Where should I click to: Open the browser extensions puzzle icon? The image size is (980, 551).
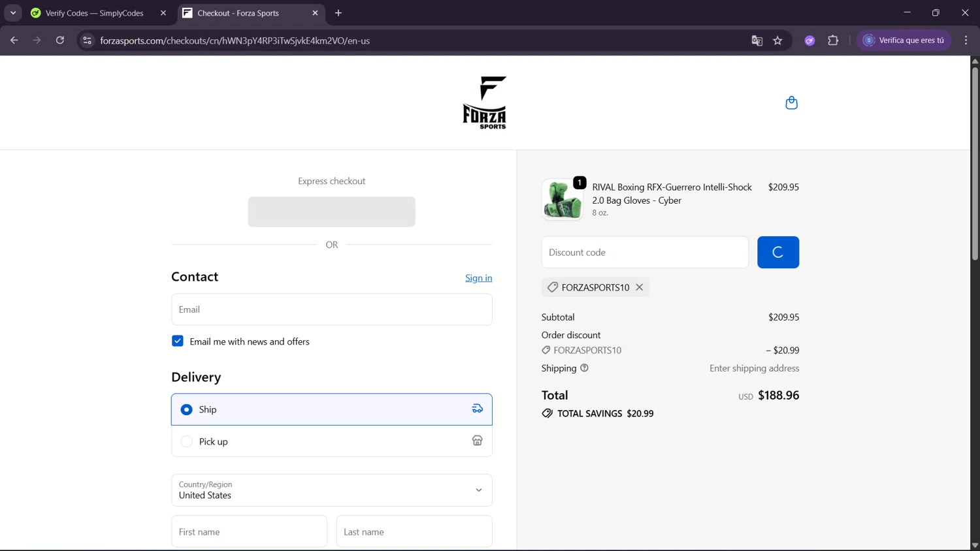tap(833, 40)
